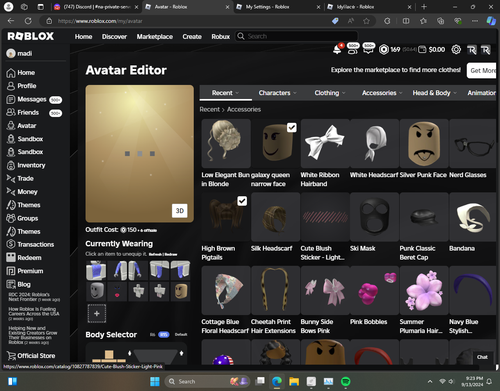Open the madi user profile in sidebar
This screenshot has width=500, height=391.
pos(20,53)
